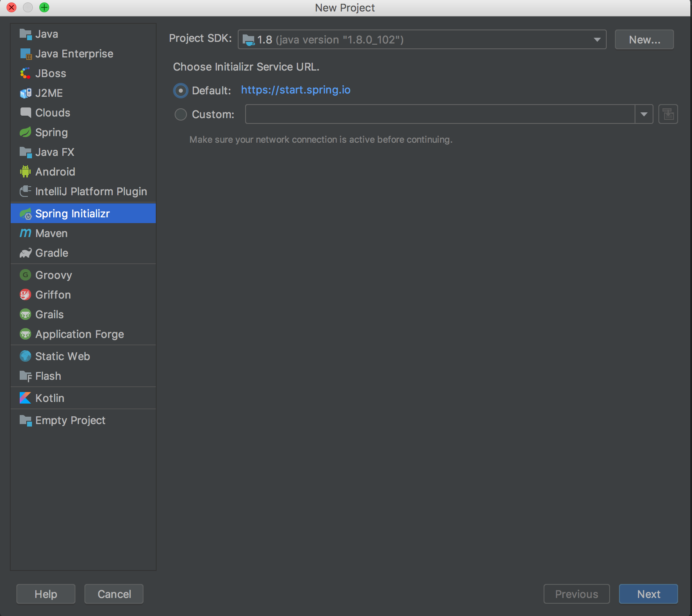The height and width of the screenshot is (616, 692).
Task: Go back with the Previous button
Action: [x=577, y=594]
